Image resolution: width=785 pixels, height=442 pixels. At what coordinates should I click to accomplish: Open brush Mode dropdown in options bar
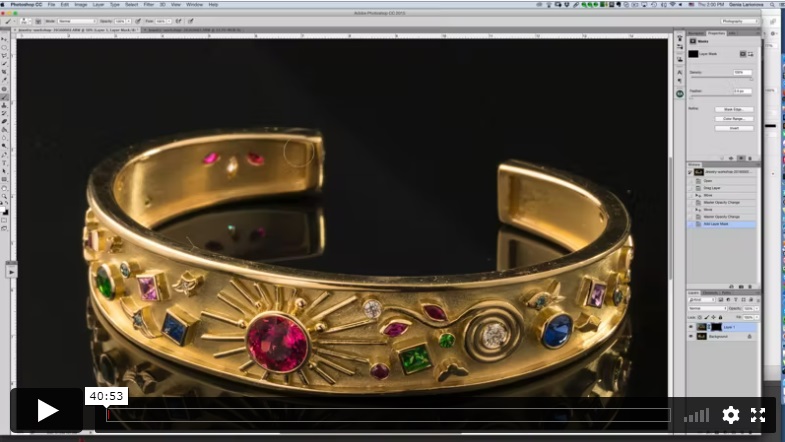pyautogui.click(x=77, y=21)
